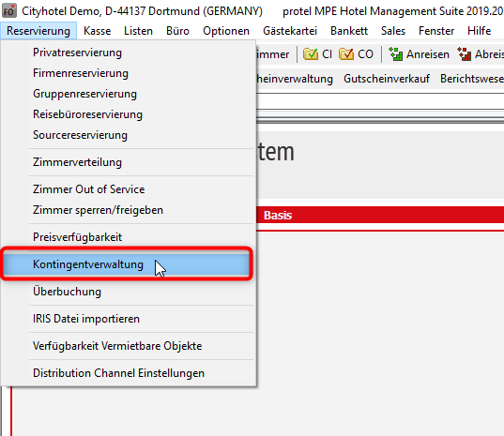The width and height of the screenshot is (504, 436).
Task: Click the CI check-in folder icon
Action: 310,54
